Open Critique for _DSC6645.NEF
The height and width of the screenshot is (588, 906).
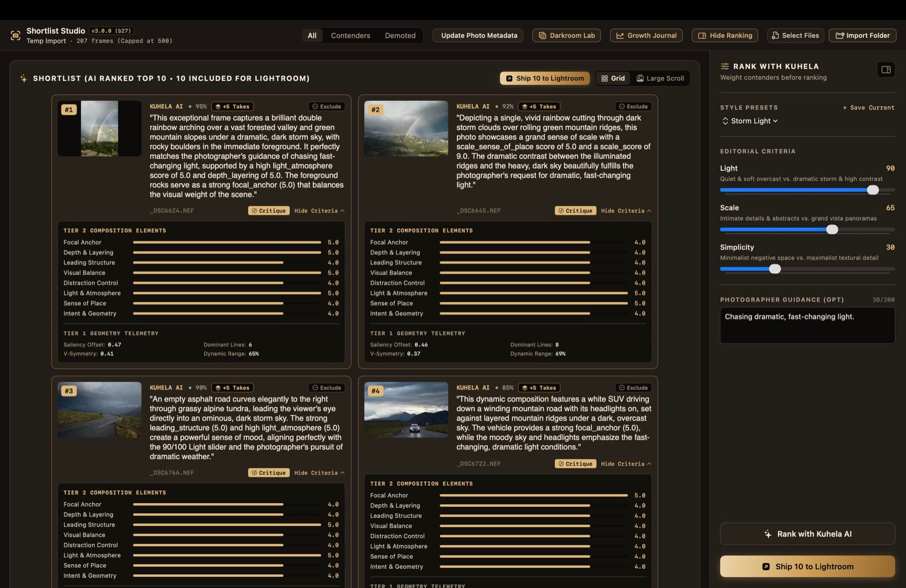[x=575, y=211]
